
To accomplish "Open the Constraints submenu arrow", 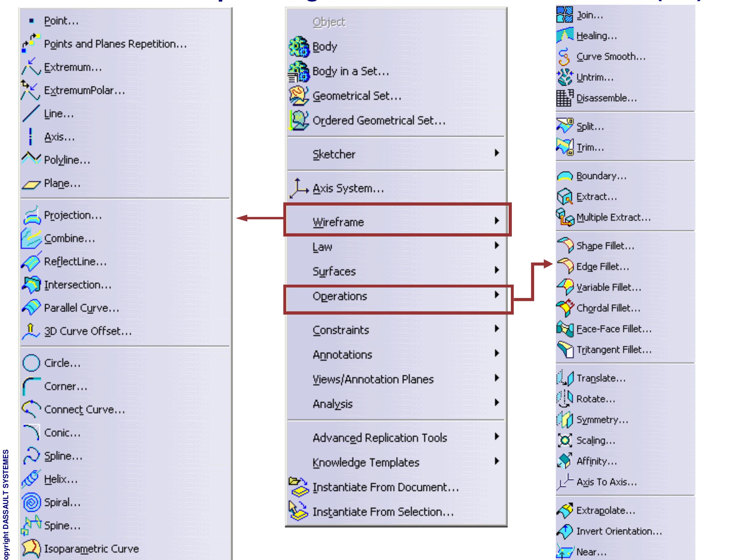I will pyautogui.click(x=497, y=329).
